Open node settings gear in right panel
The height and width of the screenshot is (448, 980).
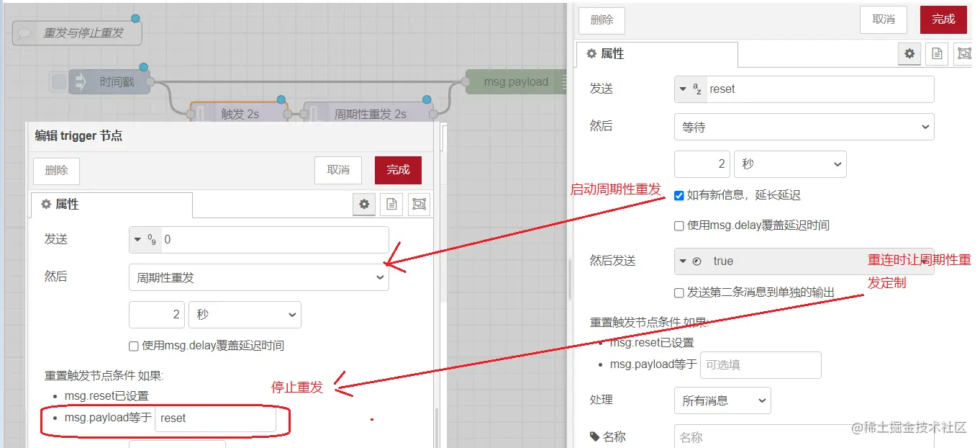point(910,54)
